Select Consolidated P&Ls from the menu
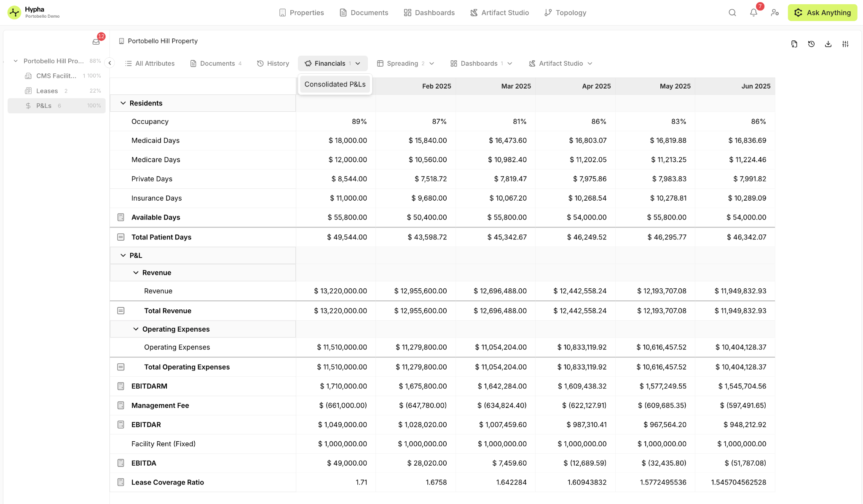 pyautogui.click(x=335, y=84)
